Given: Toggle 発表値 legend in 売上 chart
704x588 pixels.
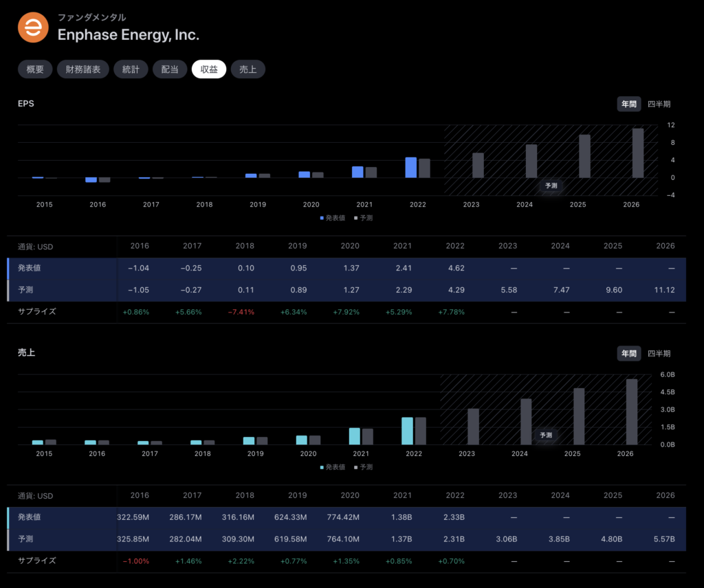Looking at the screenshot, I should [332, 467].
